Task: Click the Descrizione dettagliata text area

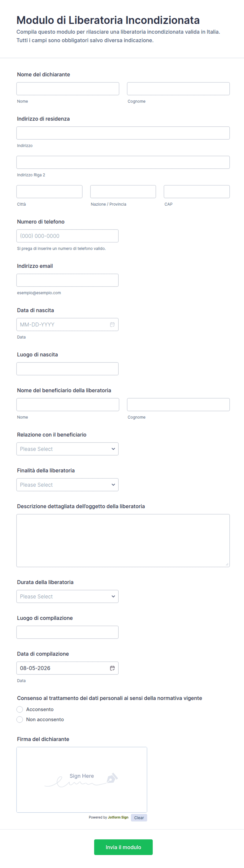Action: coord(123,540)
